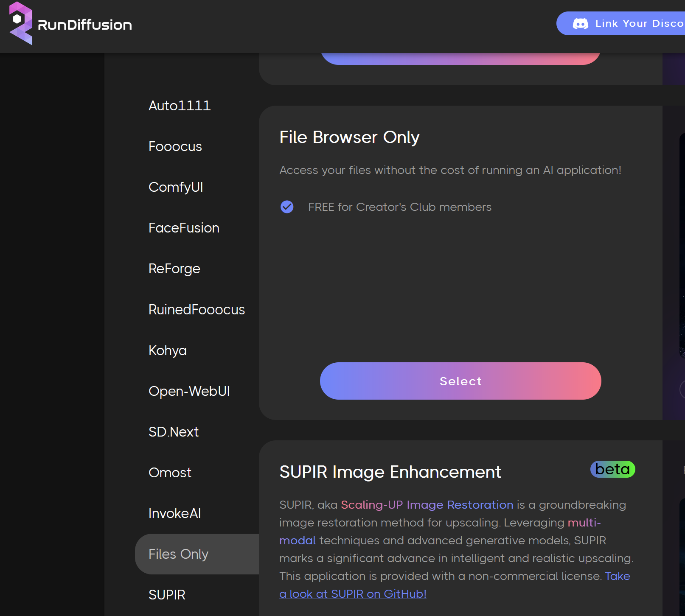Follow the SUPIR on GitHub link
Viewport: 685px width, 616px height.
click(353, 594)
